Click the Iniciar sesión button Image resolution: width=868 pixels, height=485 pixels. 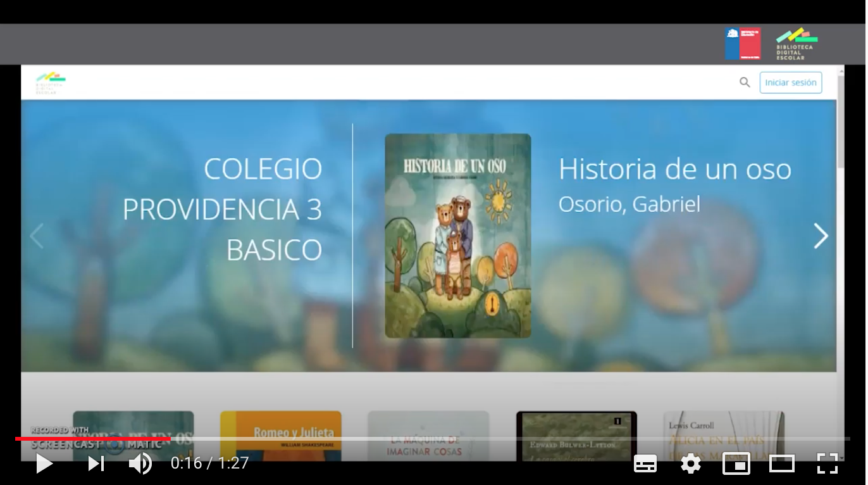791,82
